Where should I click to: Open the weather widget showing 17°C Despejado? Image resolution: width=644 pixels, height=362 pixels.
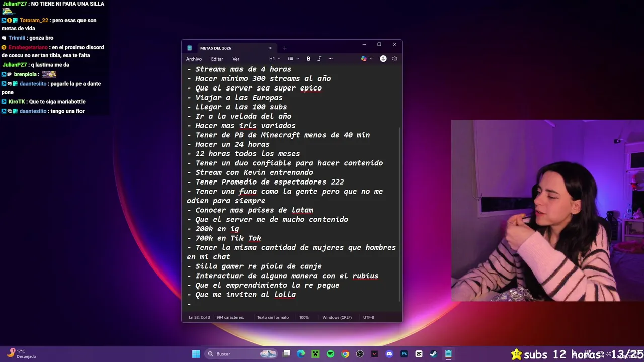pos(22,354)
